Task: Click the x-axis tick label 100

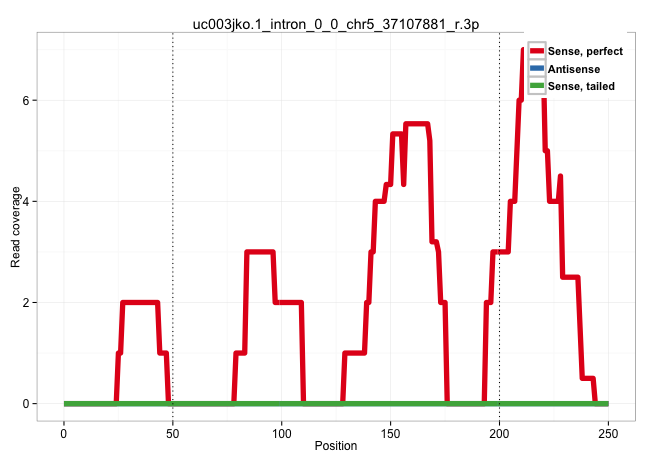Action: point(282,432)
